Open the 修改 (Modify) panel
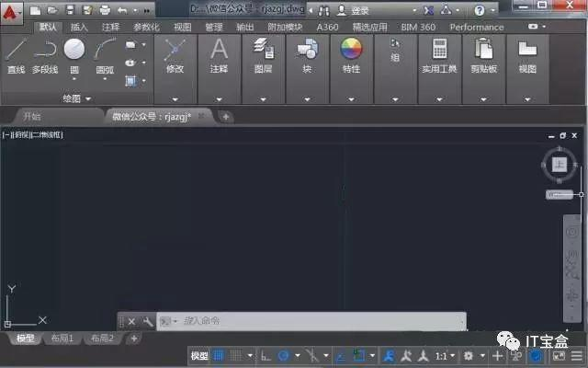This screenshot has width=588, height=368. [x=175, y=56]
